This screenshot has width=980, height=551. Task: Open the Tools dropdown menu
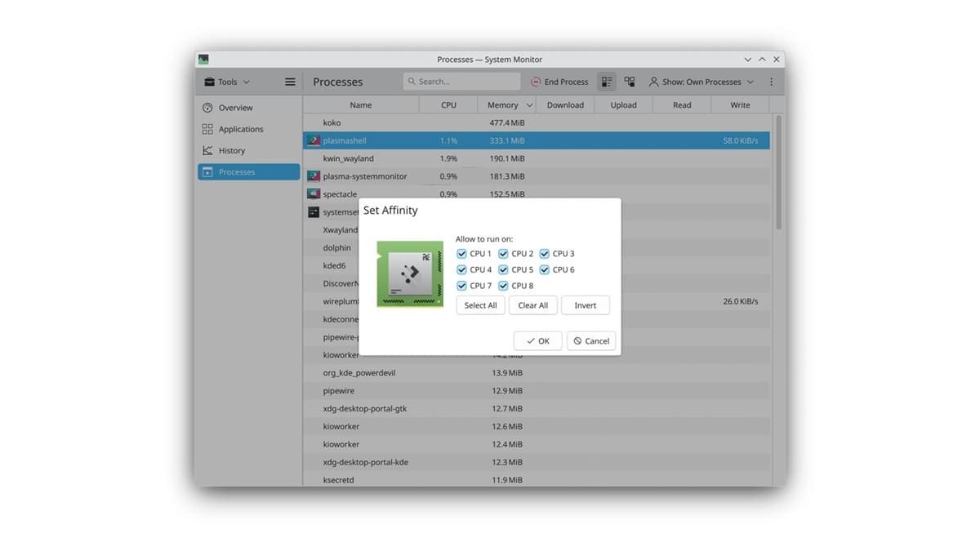point(227,82)
